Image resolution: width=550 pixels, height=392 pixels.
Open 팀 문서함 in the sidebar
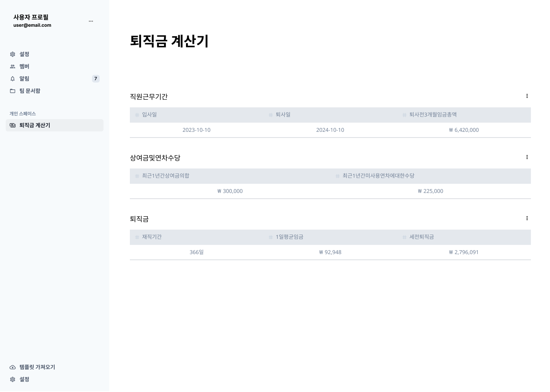55,91
